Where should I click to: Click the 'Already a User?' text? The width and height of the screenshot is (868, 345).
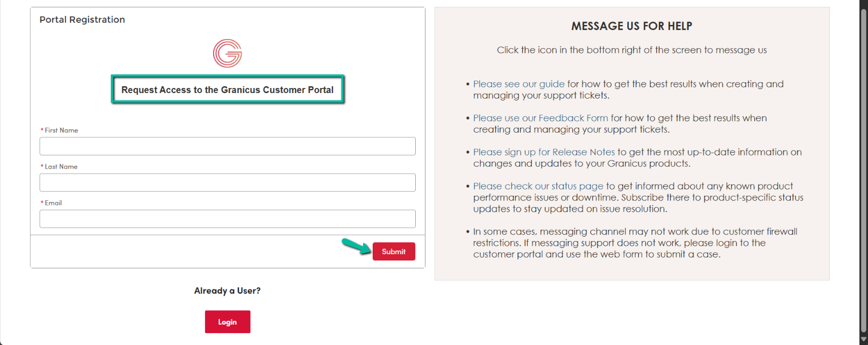227,291
